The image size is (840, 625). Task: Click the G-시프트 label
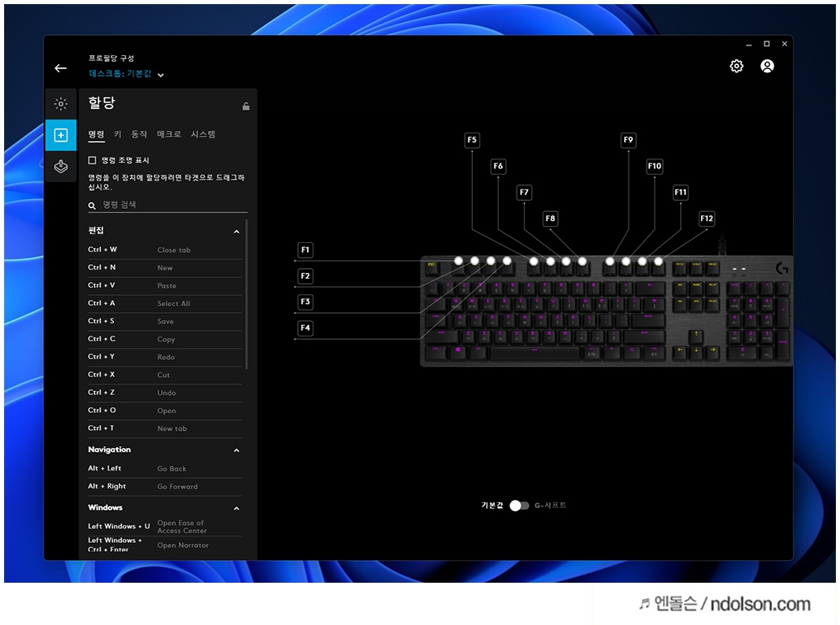pos(550,506)
